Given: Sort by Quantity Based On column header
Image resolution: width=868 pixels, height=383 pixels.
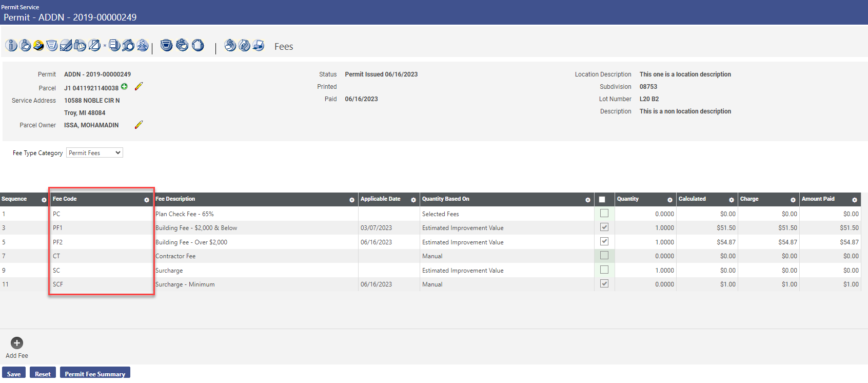Looking at the screenshot, I should 446,199.
